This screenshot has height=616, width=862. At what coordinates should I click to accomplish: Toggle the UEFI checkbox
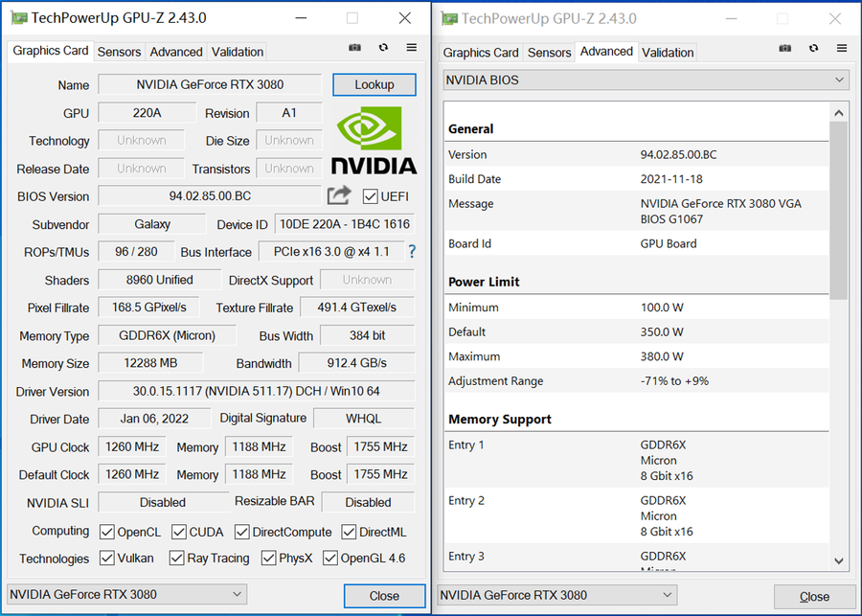coord(371,196)
